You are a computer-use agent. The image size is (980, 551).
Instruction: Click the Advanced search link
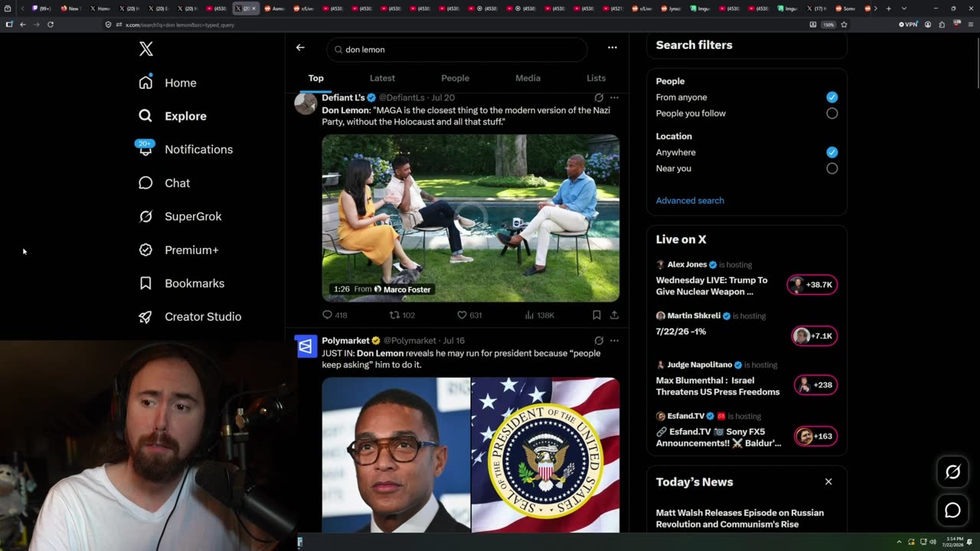tap(690, 201)
